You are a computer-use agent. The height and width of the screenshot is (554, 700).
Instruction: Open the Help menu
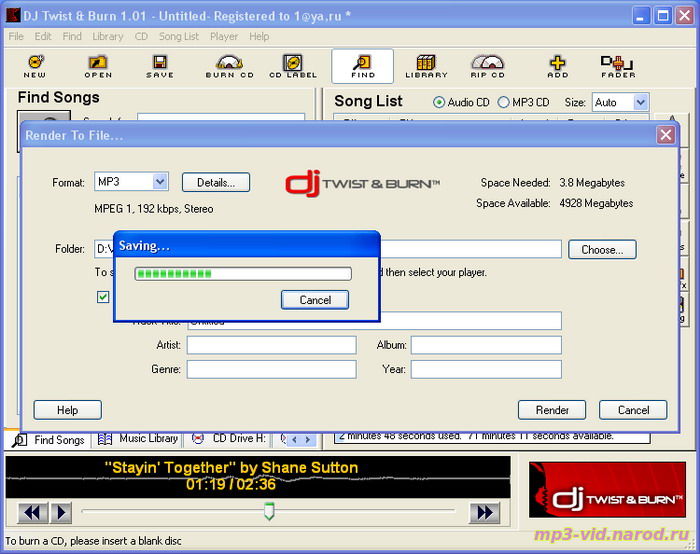click(259, 36)
